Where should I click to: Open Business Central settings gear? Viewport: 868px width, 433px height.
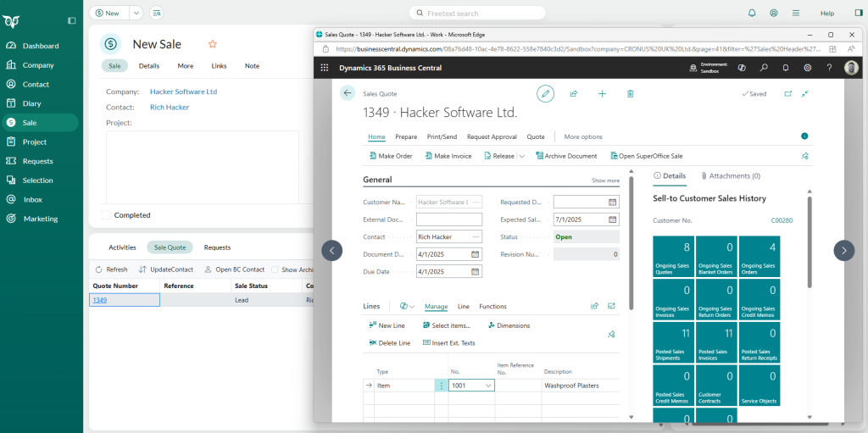coord(808,68)
